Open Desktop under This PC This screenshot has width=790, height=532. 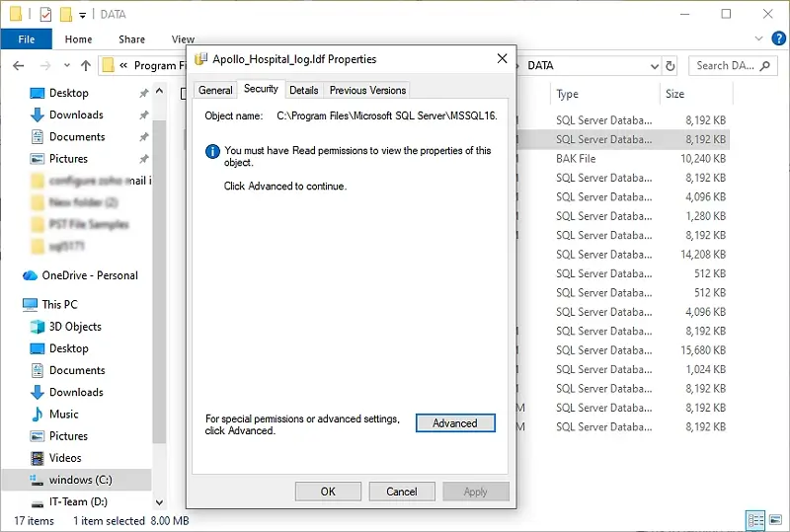point(68,348)
